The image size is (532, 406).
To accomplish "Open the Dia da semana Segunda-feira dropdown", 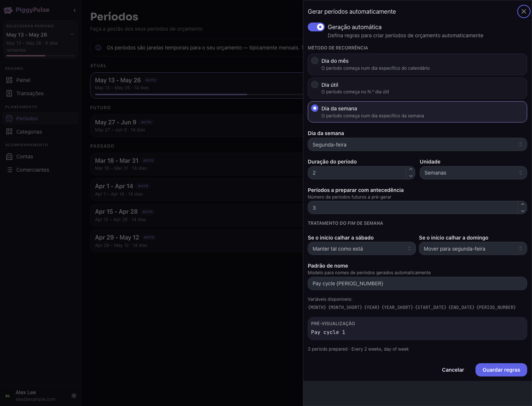I will [417, 144].
